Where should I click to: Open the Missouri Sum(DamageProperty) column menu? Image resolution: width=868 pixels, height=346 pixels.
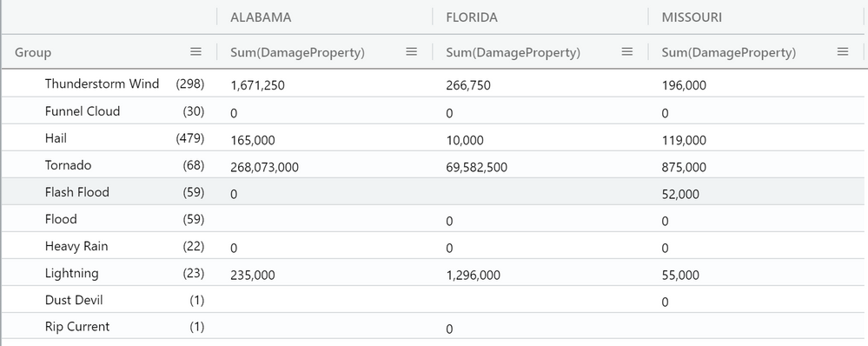843,51
